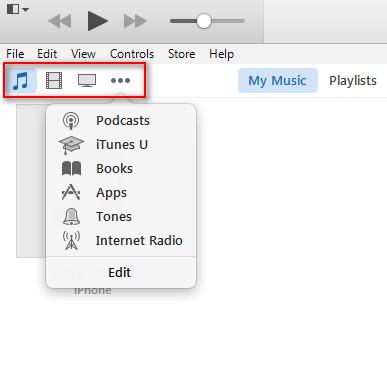The height and width of the screenshot is (366, 387).
Task: Open the Controls menu
Action: [x=132, y=54]
